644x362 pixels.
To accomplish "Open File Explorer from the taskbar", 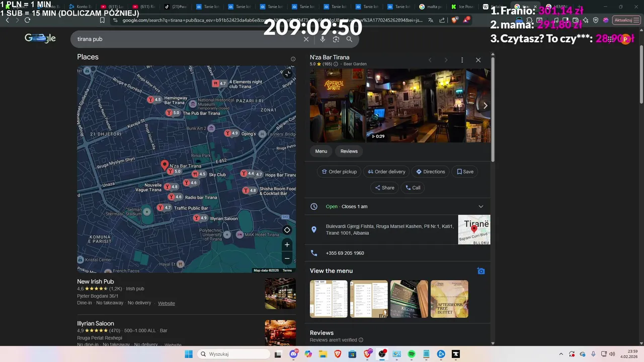I will click(323, 354).
